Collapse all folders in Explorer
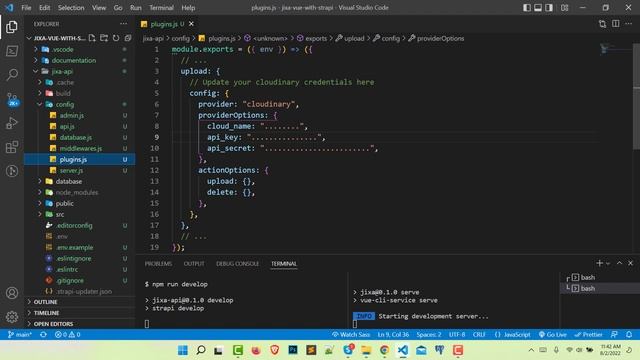The height and width of the screenshot is (360, 640). click(x=128, y=38)
